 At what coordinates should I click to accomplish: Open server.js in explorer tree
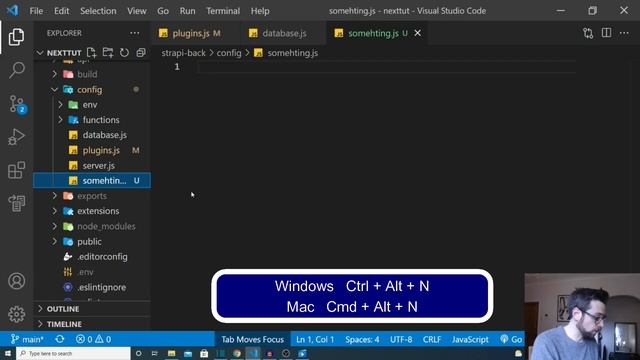tap(99, 166)
